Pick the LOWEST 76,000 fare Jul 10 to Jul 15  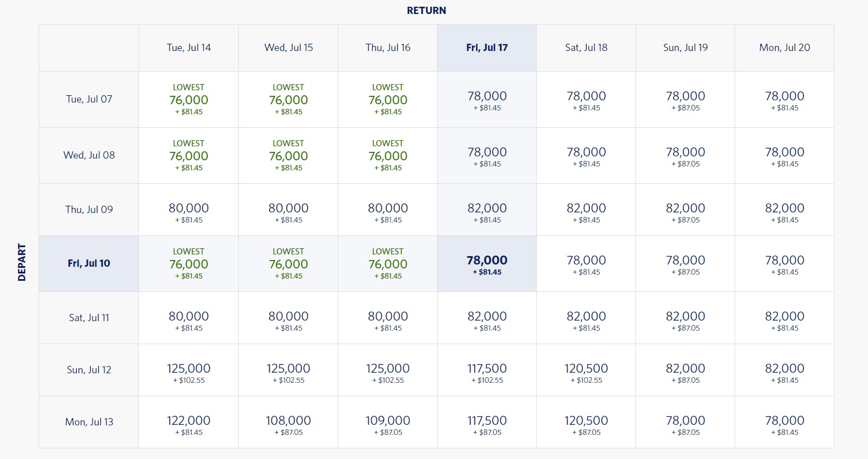pos(288,263)
